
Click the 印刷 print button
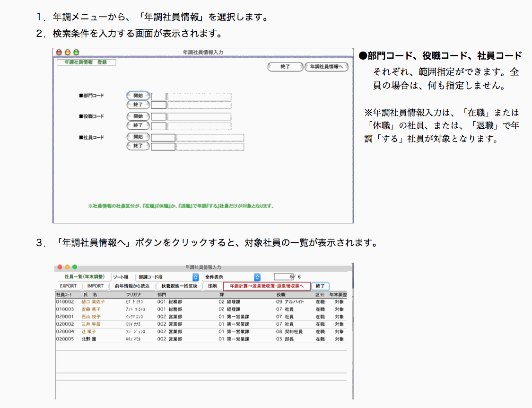(x=212, y=286)
